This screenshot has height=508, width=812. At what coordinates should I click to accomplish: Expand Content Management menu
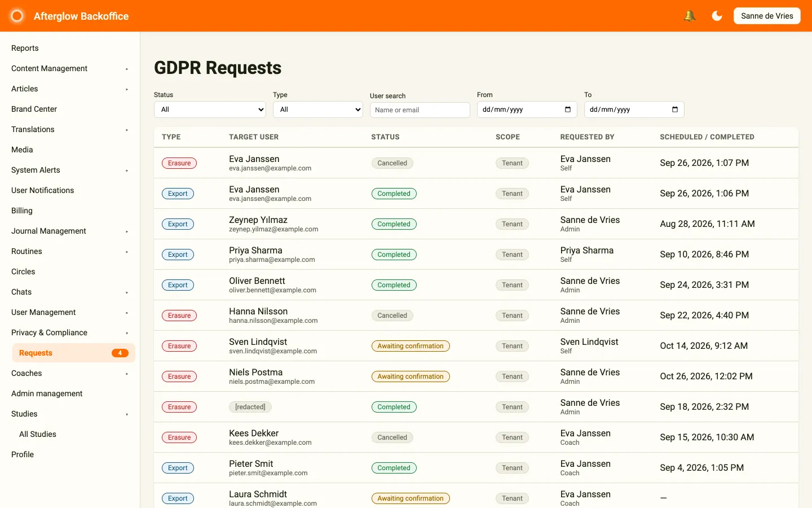[70, 68]
